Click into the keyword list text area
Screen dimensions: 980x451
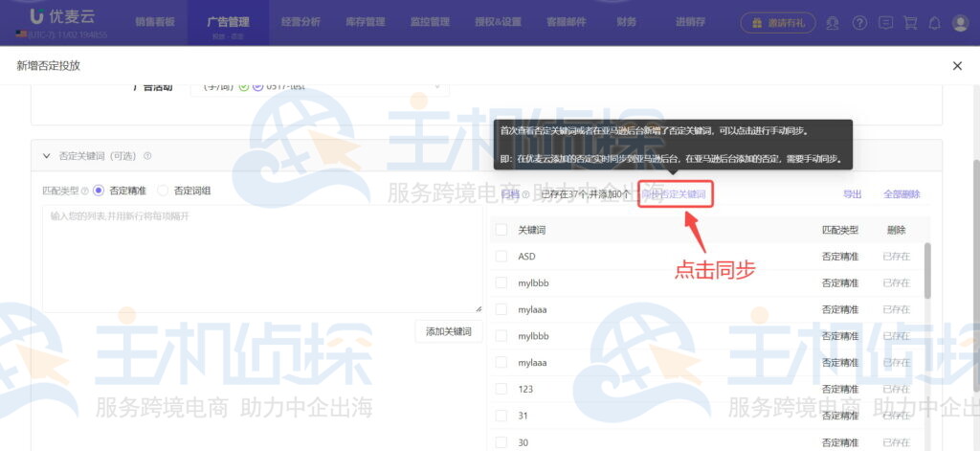[x=261, y=259]
